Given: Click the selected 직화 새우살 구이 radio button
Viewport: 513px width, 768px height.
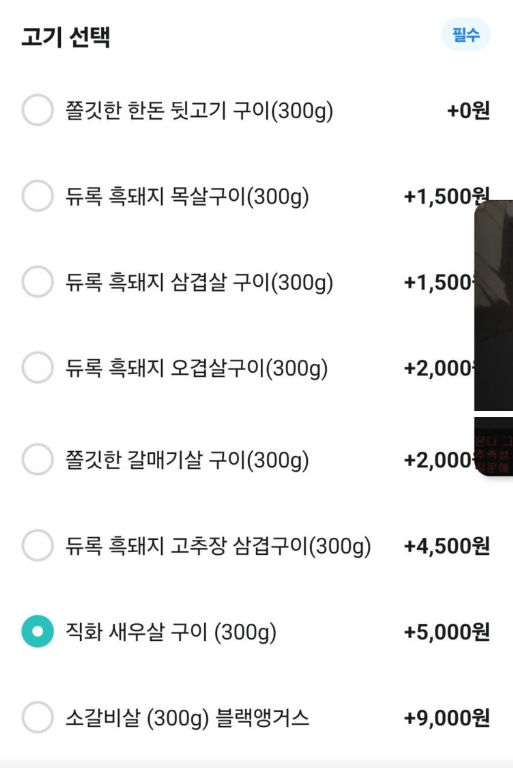Looking at the screenshot, I should [37, 631].
